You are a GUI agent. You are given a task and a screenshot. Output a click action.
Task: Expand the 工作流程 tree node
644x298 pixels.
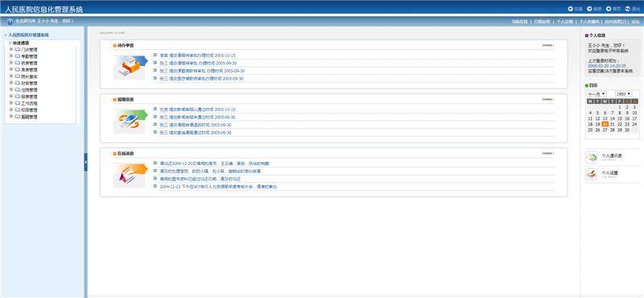click(11, 103)
